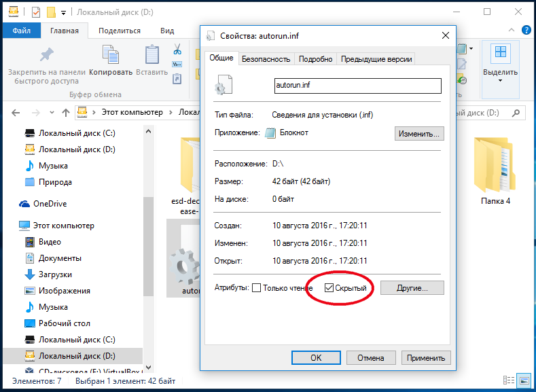
Task: Open the Папка 4 folder icon
Action: pos(495,162)
